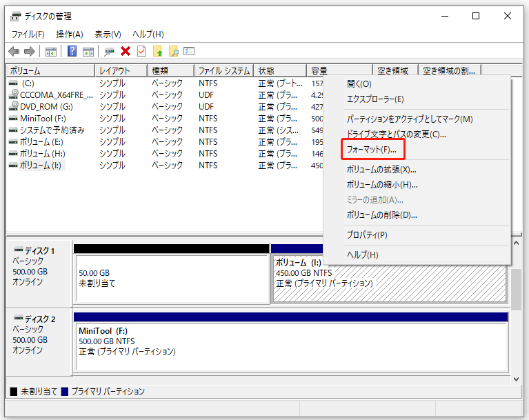Select ボリューム (H:) row
Viewport: 529px width, 420px height.
coord(166,154)
